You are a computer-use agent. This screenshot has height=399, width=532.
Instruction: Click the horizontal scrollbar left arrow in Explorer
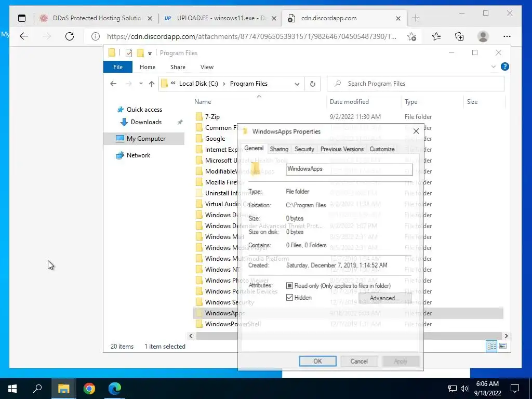(x=191, y=336)
